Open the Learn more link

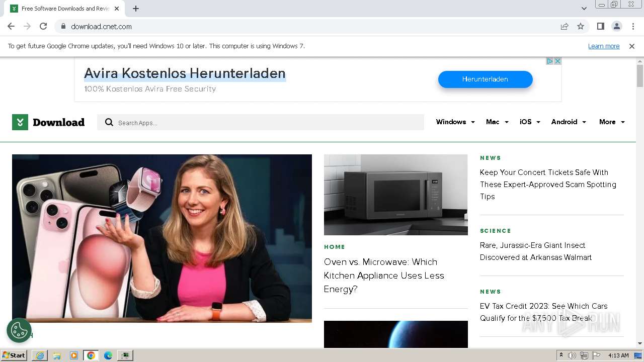point(604,46)
